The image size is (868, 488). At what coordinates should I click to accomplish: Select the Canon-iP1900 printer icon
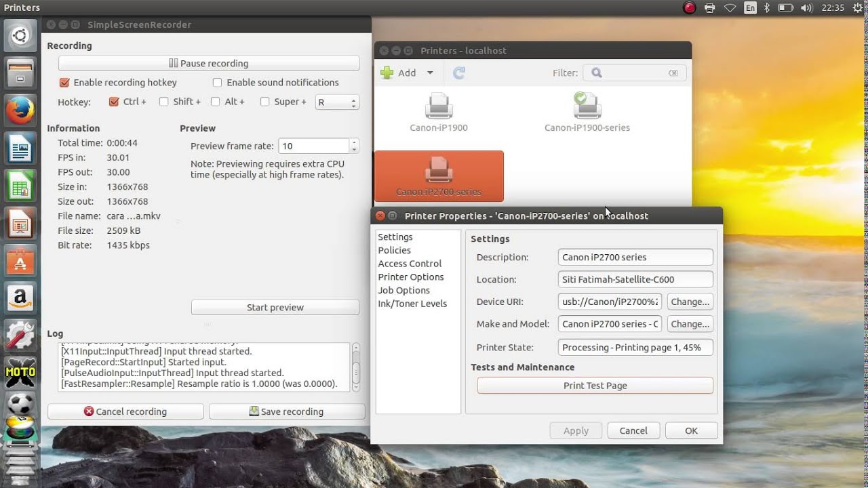pos(439,113)
